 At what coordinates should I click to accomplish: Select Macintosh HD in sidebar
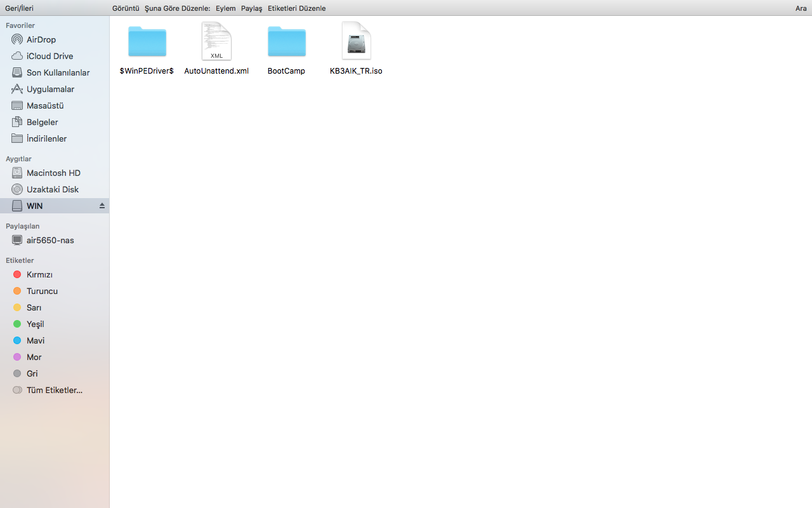click(x=53, y=173)
